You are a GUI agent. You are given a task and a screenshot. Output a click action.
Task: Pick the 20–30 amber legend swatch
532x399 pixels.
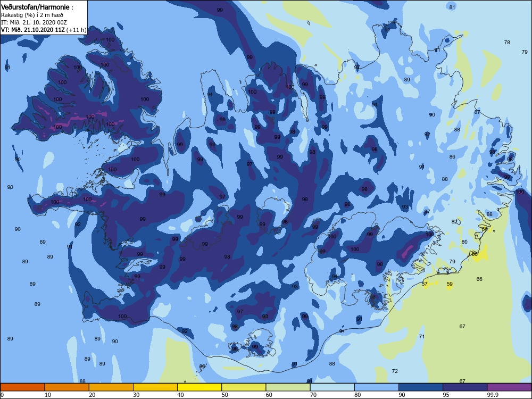coord(111,387)
